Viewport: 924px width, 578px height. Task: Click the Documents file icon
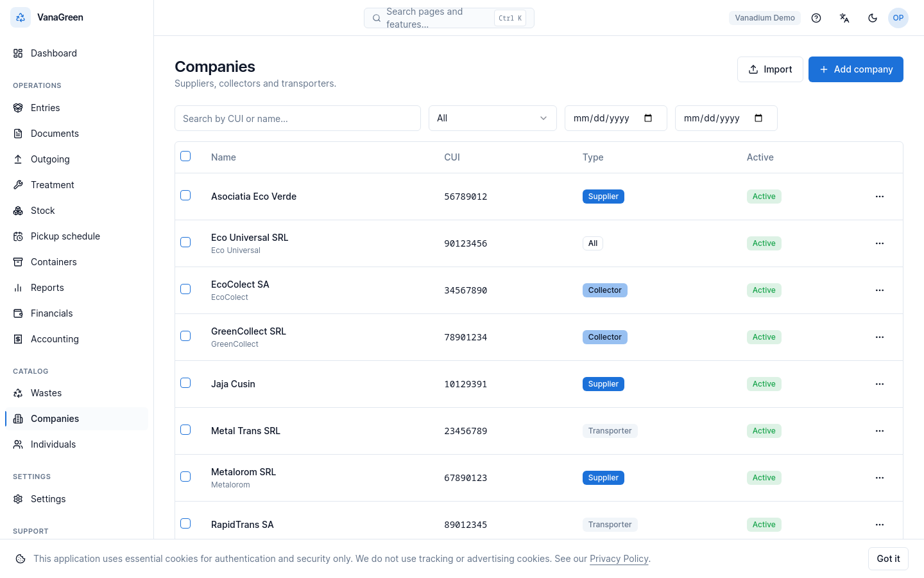click(x=18, y=134)
